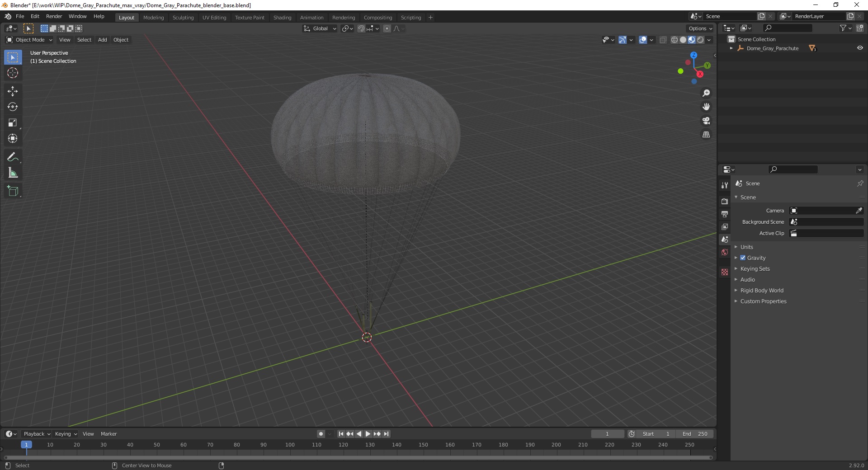The height and width of the screenshot is (470, 868).
Task: Open the Keying dropdown
Action: (x=66, y=434)
